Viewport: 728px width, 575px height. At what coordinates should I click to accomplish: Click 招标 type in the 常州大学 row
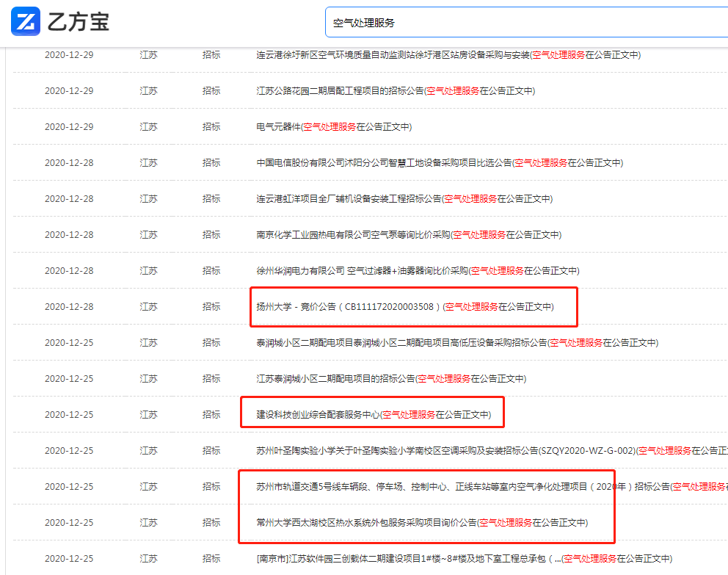(211, 523)
